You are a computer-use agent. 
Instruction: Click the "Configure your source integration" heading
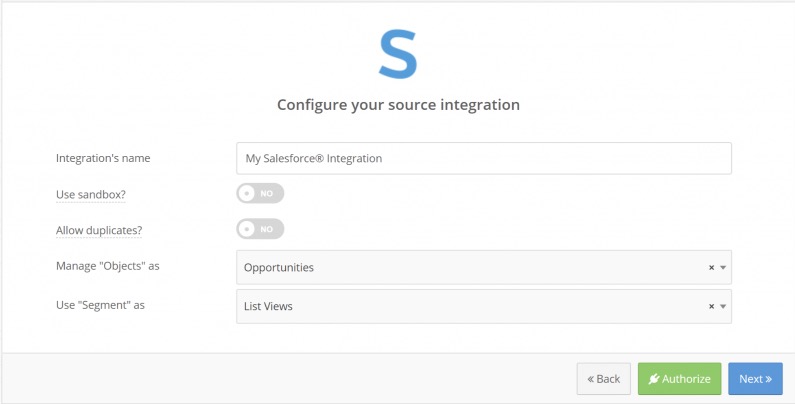[398, 104]
